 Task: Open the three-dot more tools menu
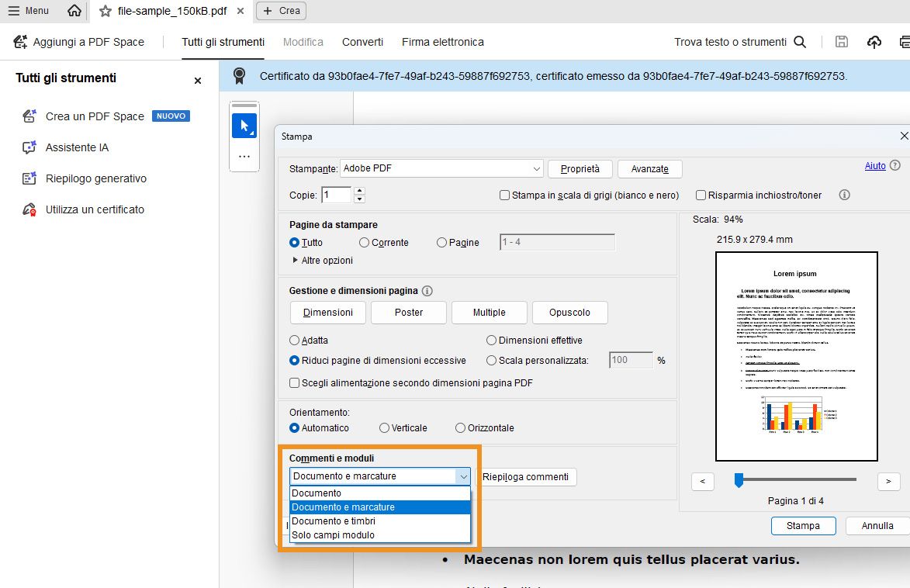(x=244, y=157)
